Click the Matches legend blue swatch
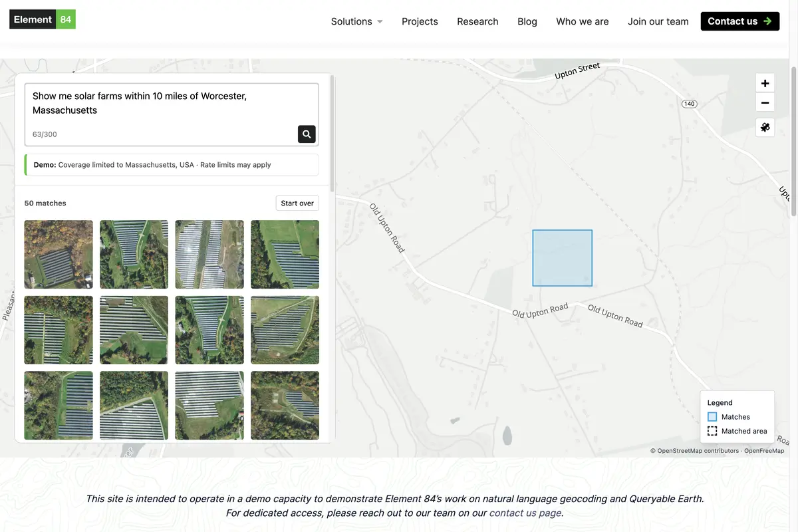 click(712, 417)
